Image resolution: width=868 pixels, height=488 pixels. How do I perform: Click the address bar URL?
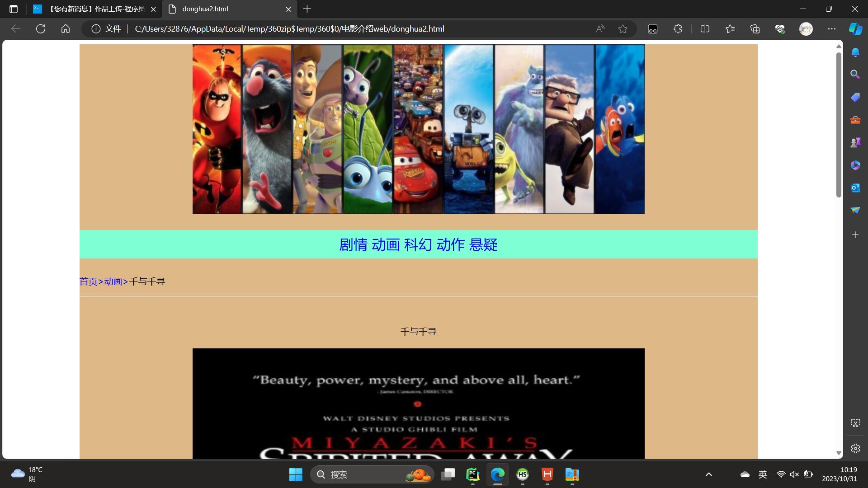289,29
